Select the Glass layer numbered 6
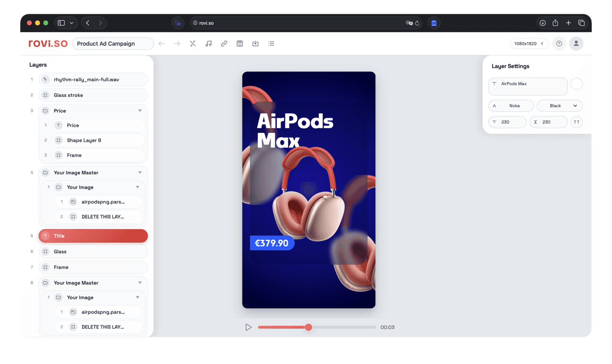Screen dimensions: 612x364 click(93, 251)
